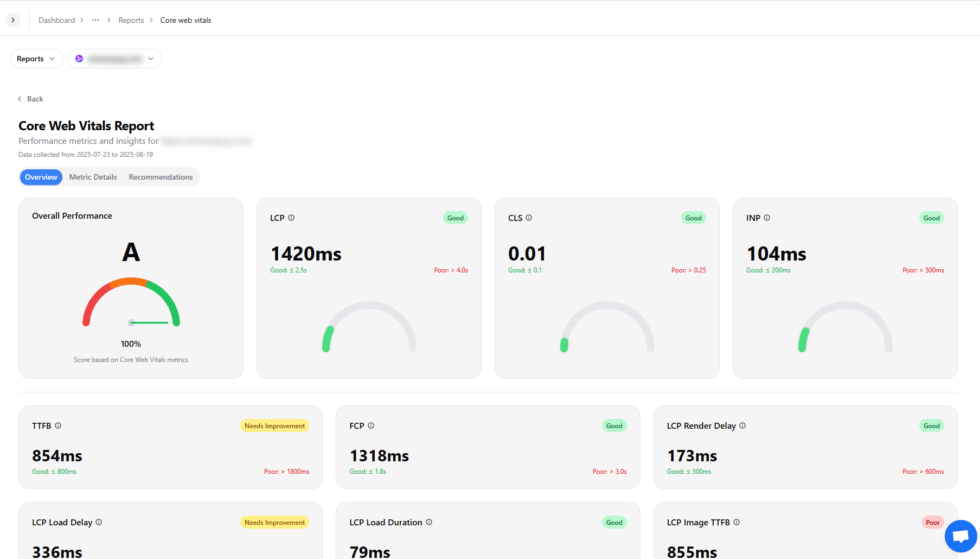The height and width of the screenshot is (559, 980).
Task: Open the Reports dropdown
Action: (x=36, y=59)
